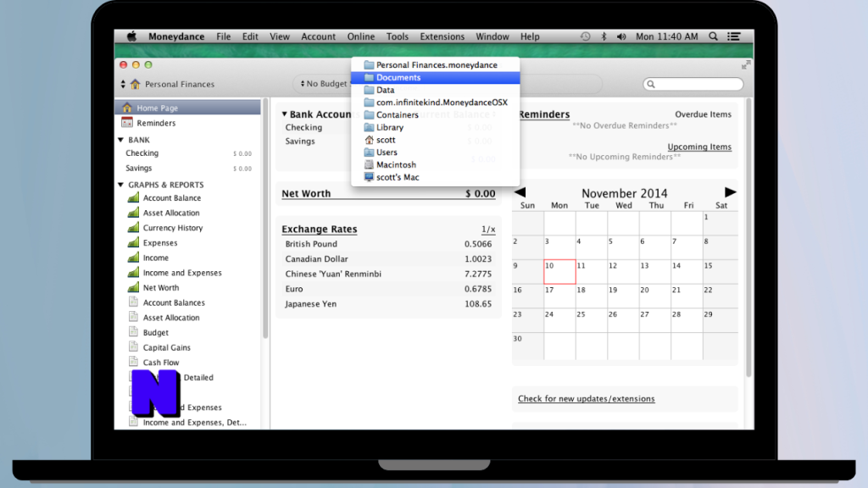Open the Time Machine menu bar icon
This screenshot has width=868, height=488.
(x=585, y=36)
